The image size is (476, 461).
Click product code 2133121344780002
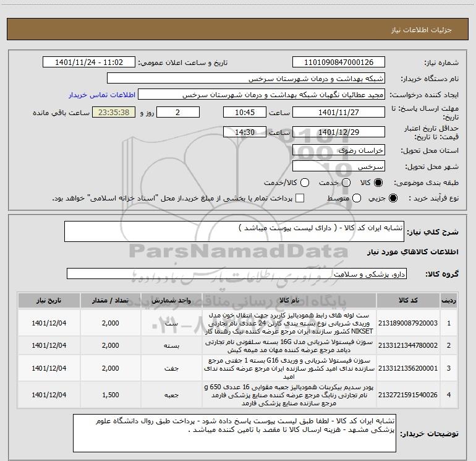click(x=408, y=345)
